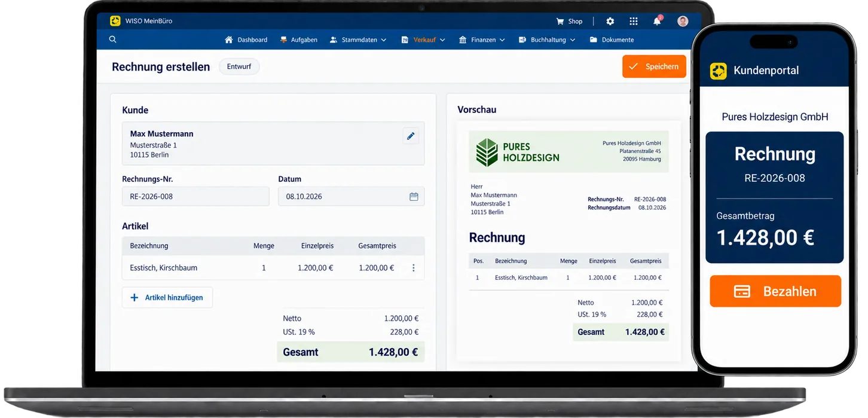Open the Dokumente menu item
Viewport: 868px width, 418px height.
click(x=612, y=40)
